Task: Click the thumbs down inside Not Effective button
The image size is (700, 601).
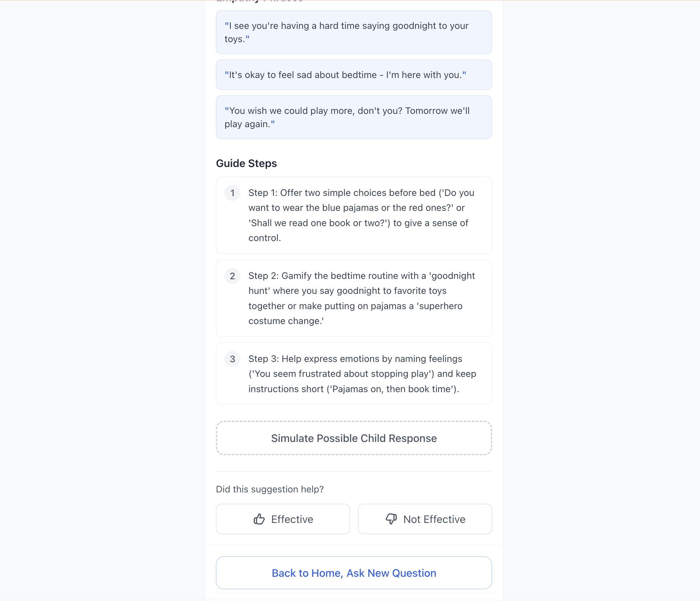Action: click(391, 519)
